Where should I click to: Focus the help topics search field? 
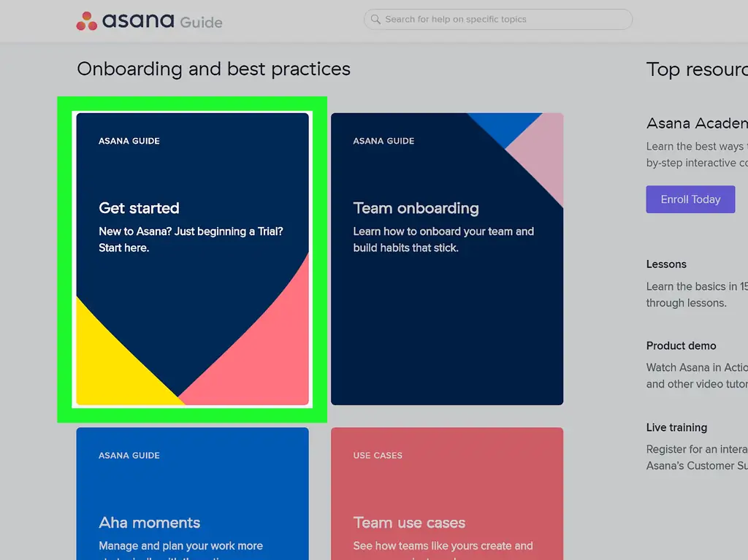pyautogui.click(x=504, y=19)
